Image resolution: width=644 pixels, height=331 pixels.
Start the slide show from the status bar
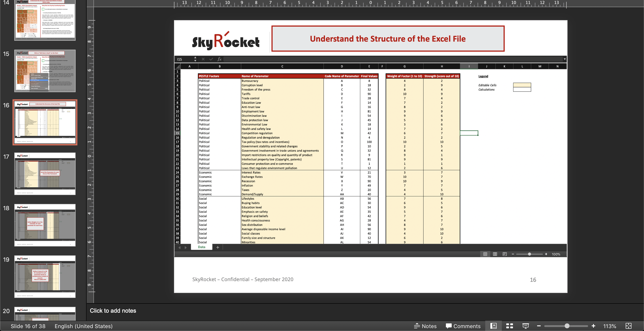[525, 326]
